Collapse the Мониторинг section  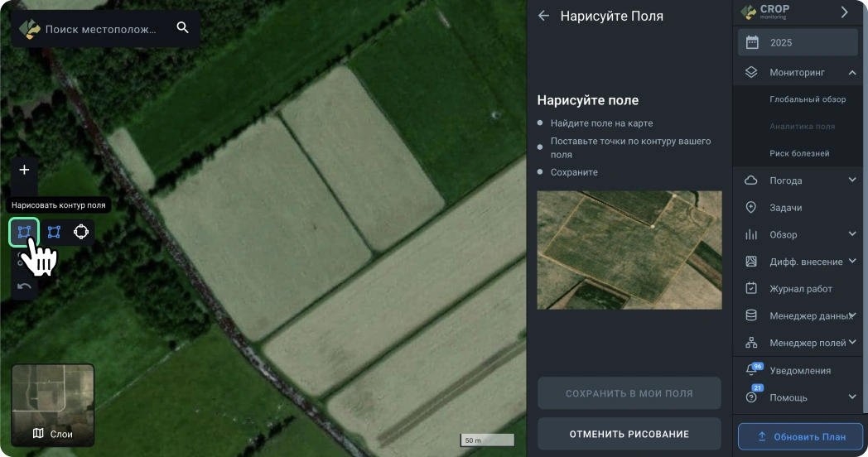coord(852,72)
